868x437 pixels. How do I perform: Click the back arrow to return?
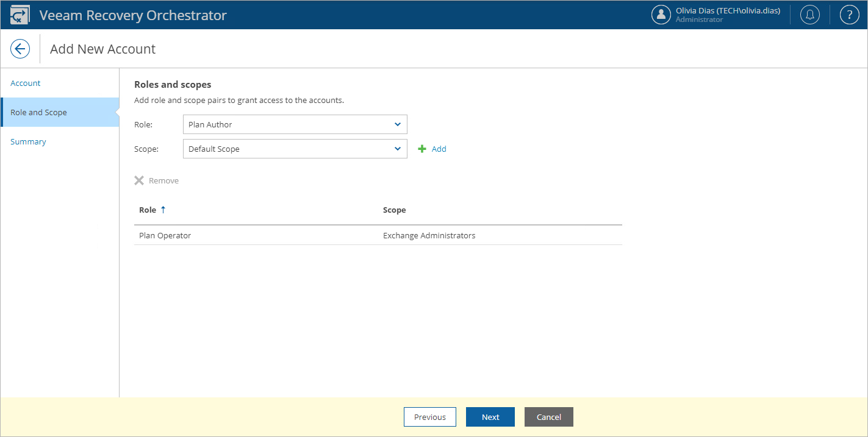click(19, 48)
